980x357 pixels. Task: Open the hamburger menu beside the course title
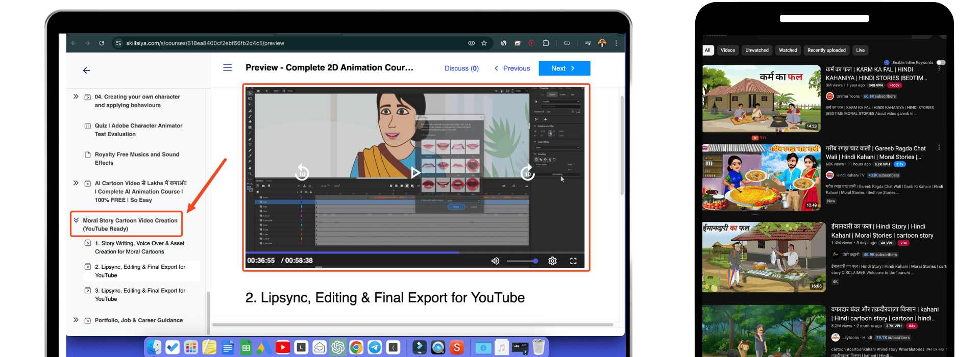click(228, 68)
